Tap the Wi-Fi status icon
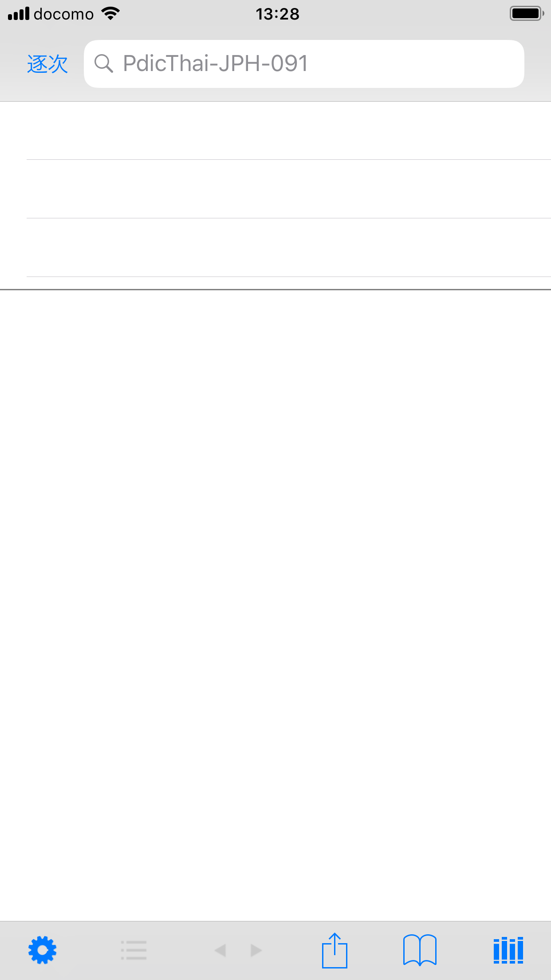This screenshot has height=980, width=551. pos(110,13)
